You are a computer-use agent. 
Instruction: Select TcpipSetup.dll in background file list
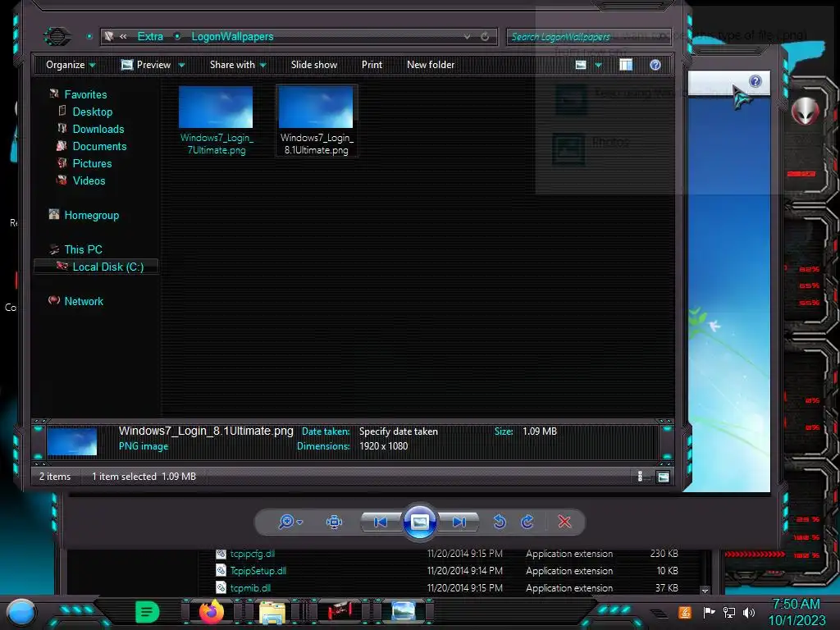point(258,571)
